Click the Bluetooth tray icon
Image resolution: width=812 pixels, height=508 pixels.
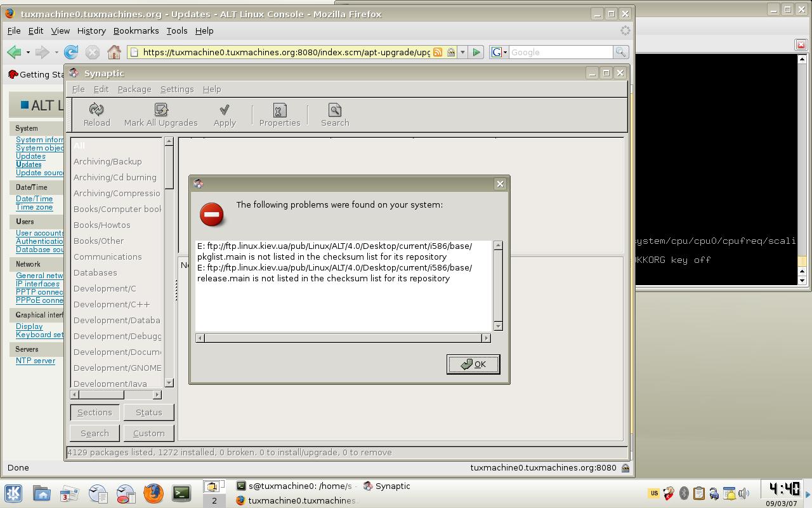(684, 493)
